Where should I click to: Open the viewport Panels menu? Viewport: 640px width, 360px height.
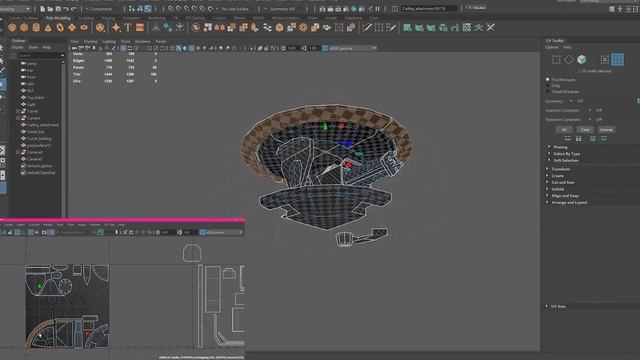tap(160, 42)
